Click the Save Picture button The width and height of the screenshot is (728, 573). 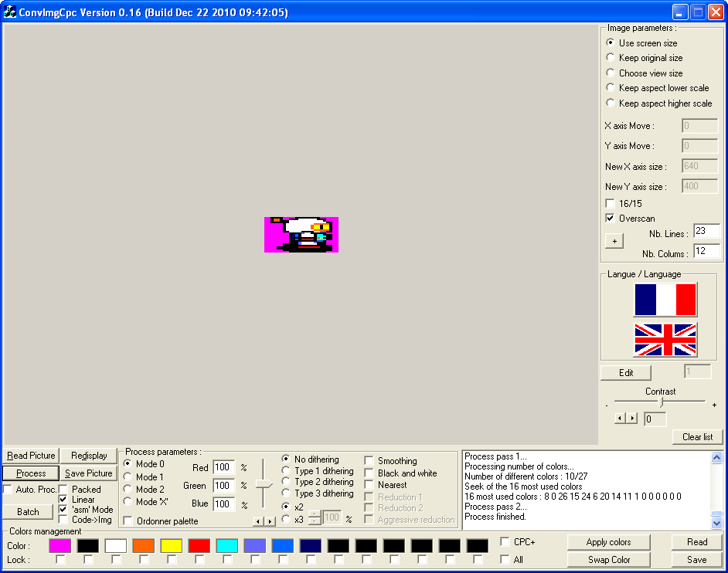89,473
